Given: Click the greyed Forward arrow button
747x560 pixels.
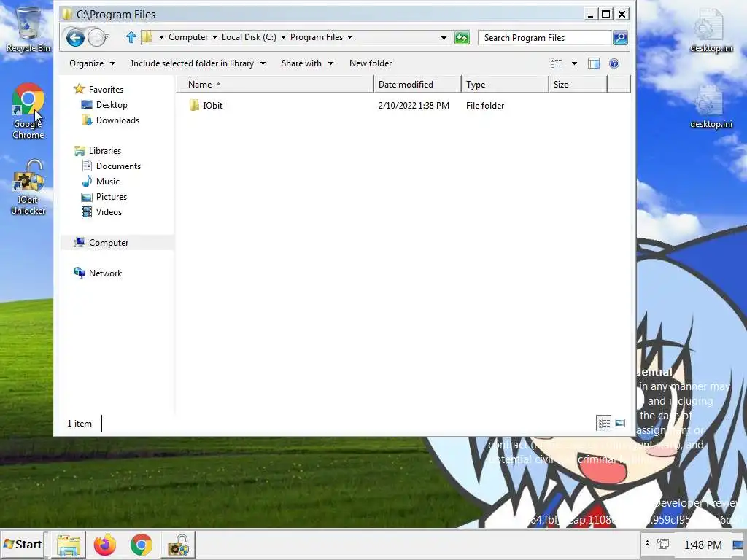Looking at the screenshot, I should click(97, 37).
